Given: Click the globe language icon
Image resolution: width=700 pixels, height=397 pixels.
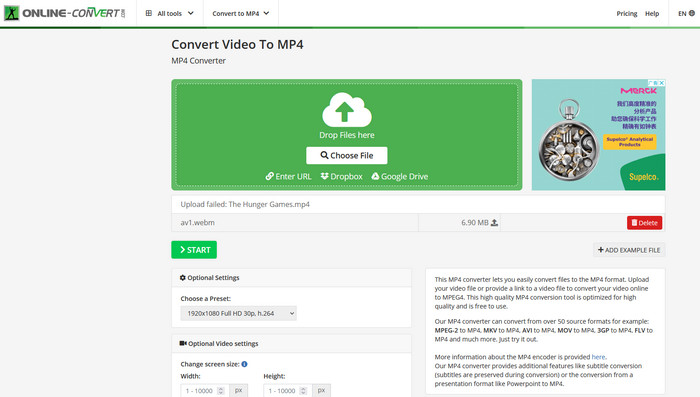Looking at the screenshot, I should click(692, 13).
